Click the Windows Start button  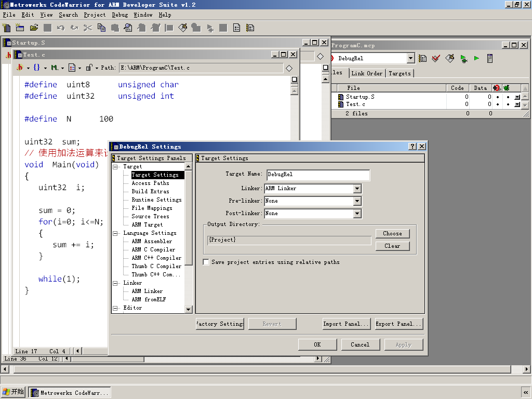tap(13, 392)
